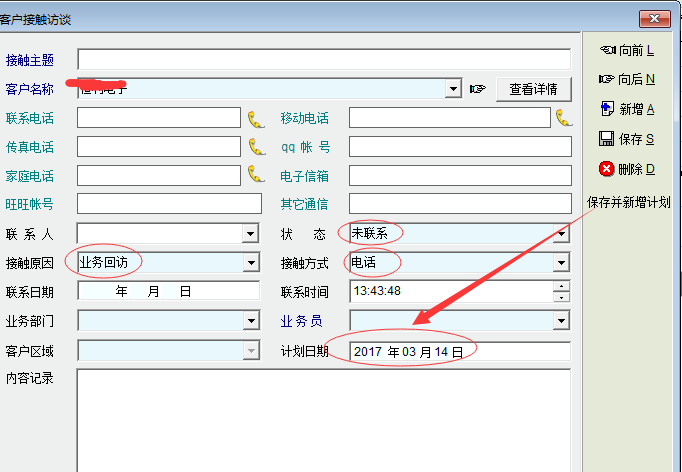Image resolution: width=682 pixels, height=472 pixels.
Task: Go to next record with 向后 N
Action: pos(626,79)
